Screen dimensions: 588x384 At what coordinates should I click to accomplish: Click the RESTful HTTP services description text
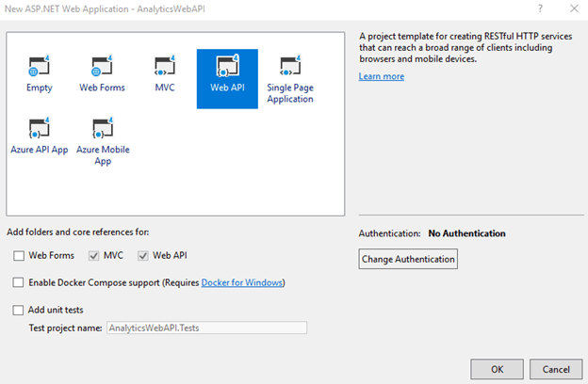[x=465, y=48]
